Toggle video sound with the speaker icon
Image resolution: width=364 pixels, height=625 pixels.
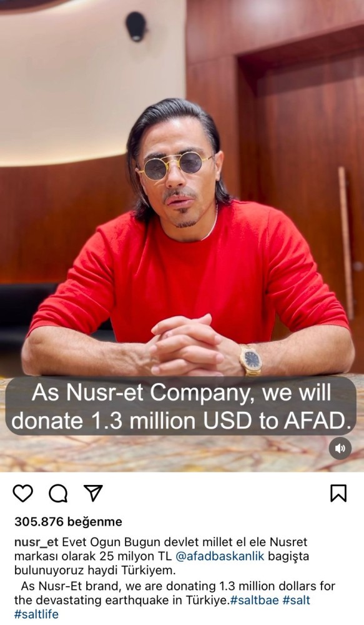click(340, 448)
